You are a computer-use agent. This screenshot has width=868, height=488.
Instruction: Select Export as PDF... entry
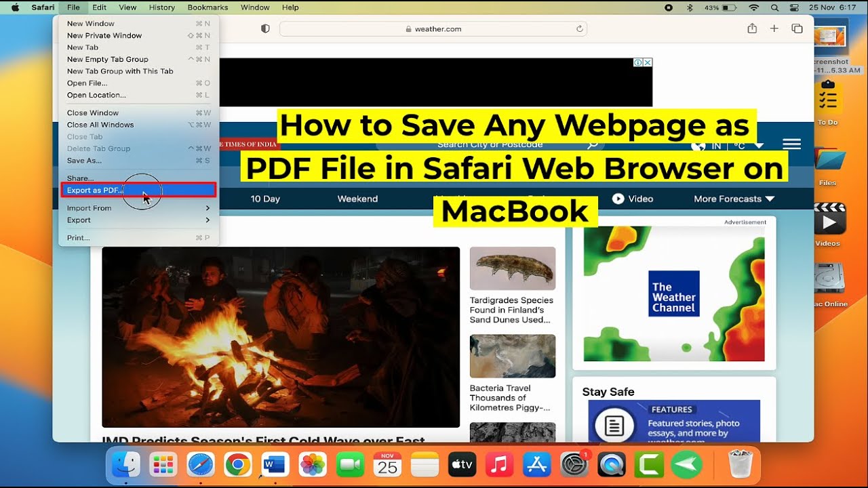pos(138,190)
